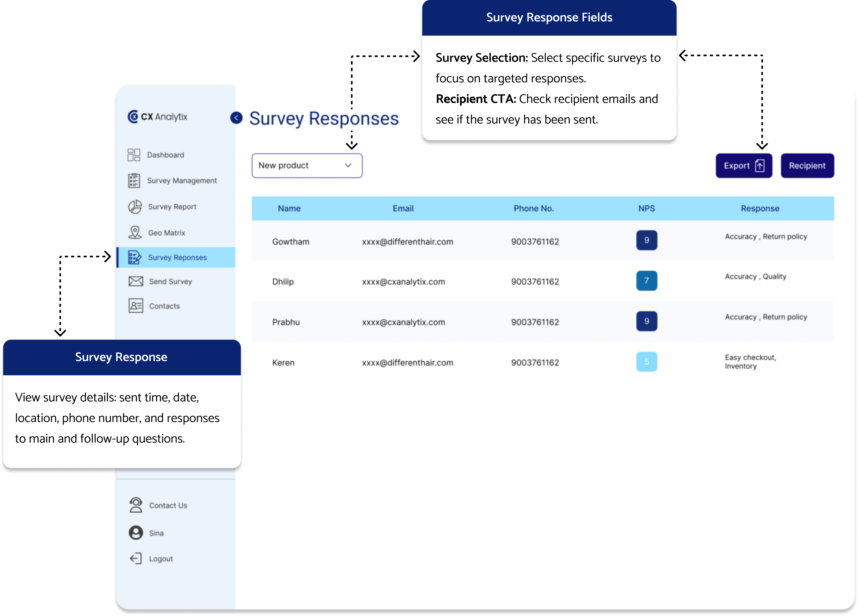This screenshot has height=616, width=858.
Task: Open the New product survey dropdown
Action: [307, 166]
